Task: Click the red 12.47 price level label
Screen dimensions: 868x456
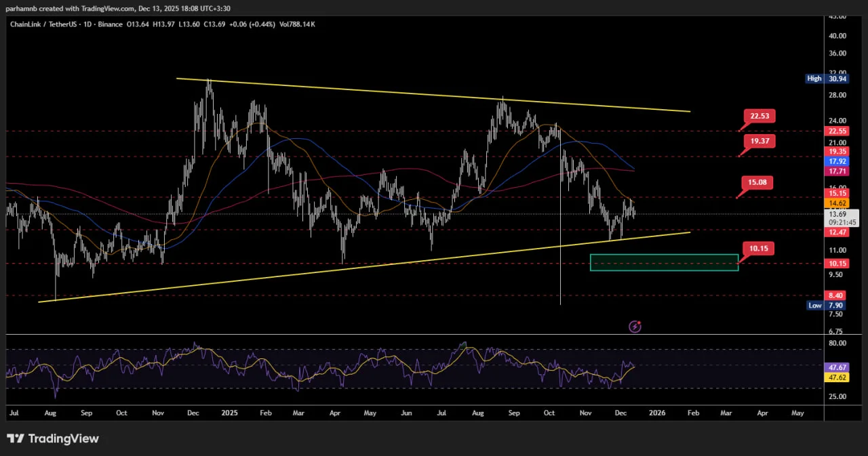Action: pos(836,233)
